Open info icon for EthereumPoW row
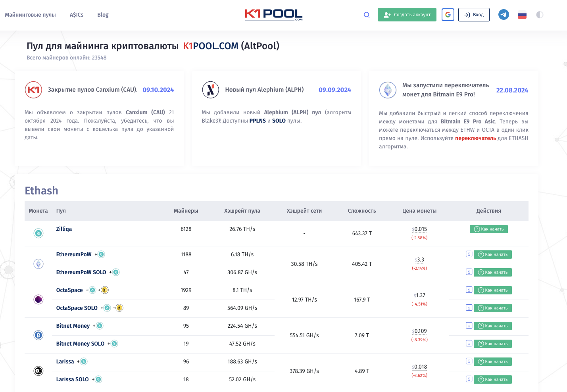The width and height of the screenshot is (567, 392). [x=469, y=254]
